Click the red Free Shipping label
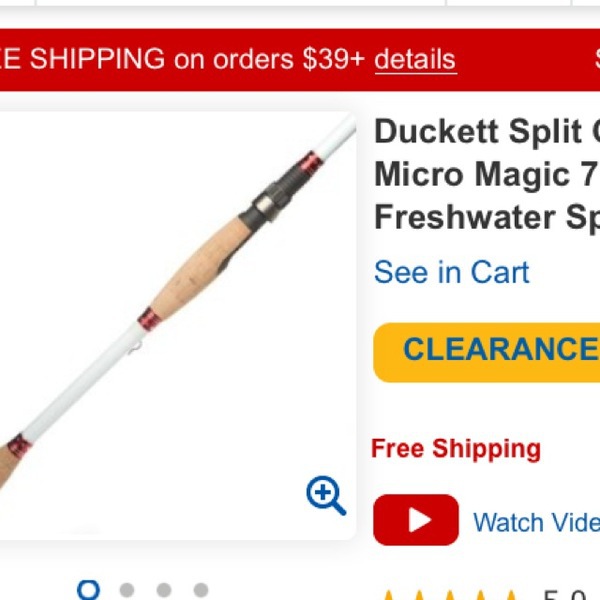 click(456, 448)
